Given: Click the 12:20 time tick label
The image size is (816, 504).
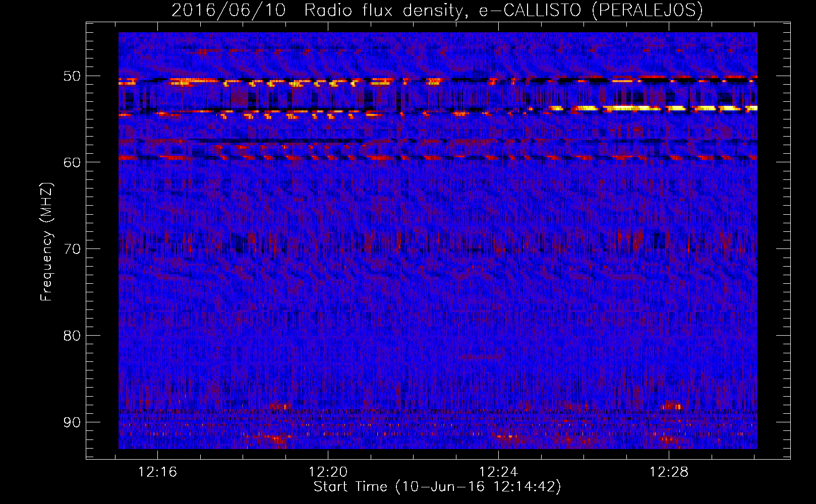Looking at the screenshot, I should tap(328, 472).
